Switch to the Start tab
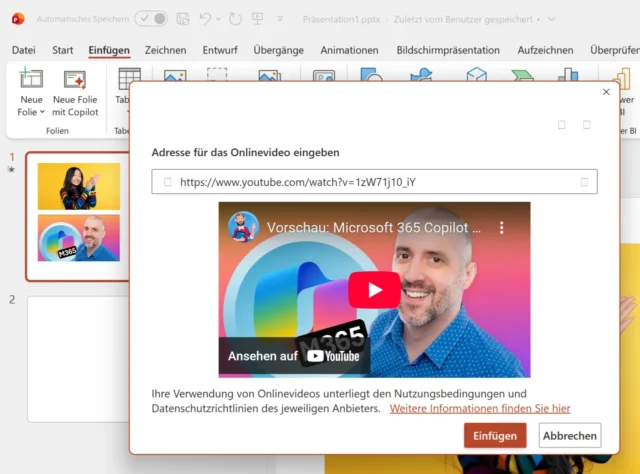The height and width of the screenshot is (474, 640). (x=62, y=50)
